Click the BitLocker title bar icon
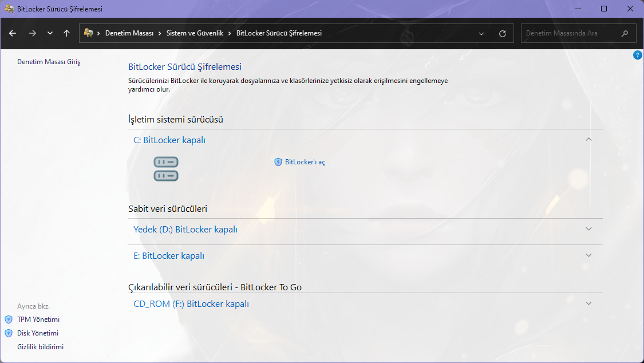644x363 pixels. [9, 9]
